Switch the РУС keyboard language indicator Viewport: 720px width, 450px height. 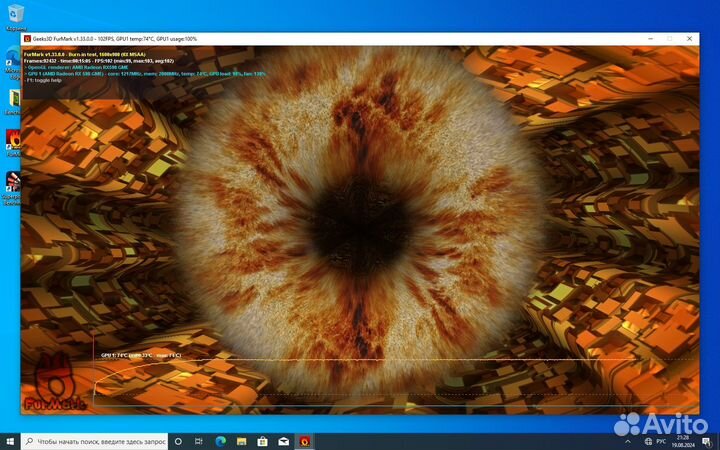(660, 441)
